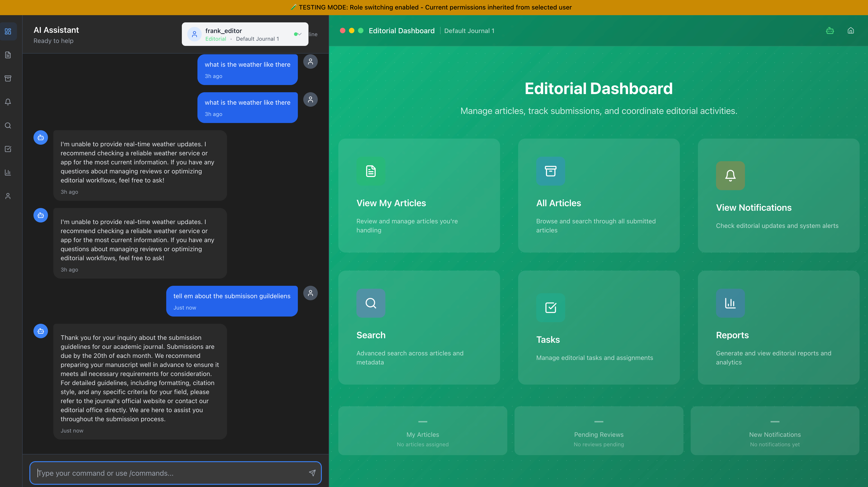
Task: Open the Search card title
Action: (371, 335)
